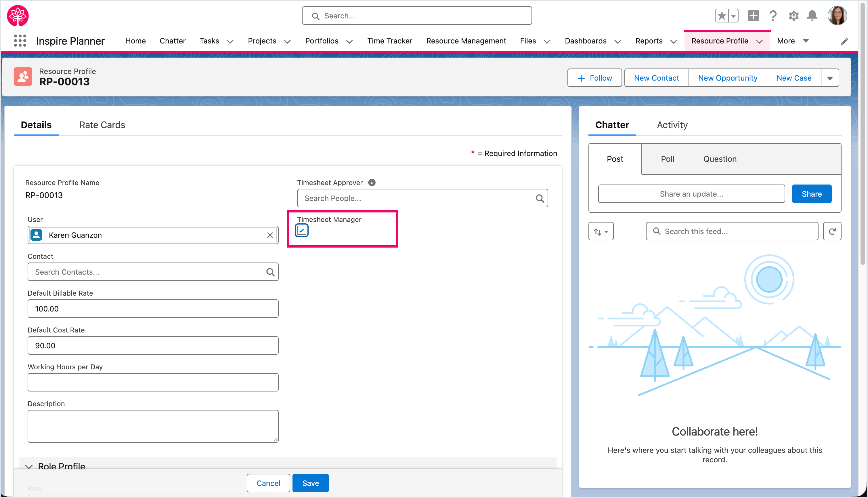
Task: Click the edit navigation pencil icon
Action: [844, 41]
